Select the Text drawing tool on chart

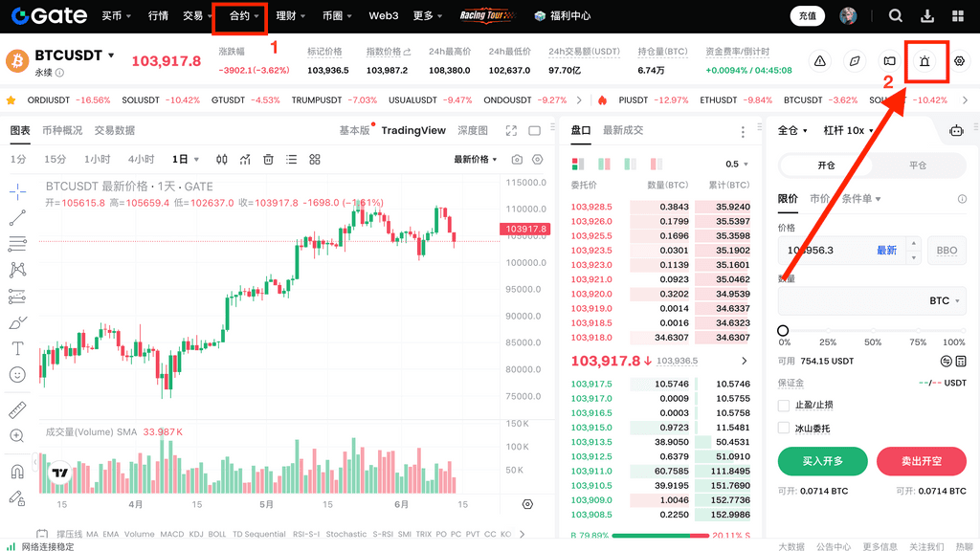click(17, 348)
